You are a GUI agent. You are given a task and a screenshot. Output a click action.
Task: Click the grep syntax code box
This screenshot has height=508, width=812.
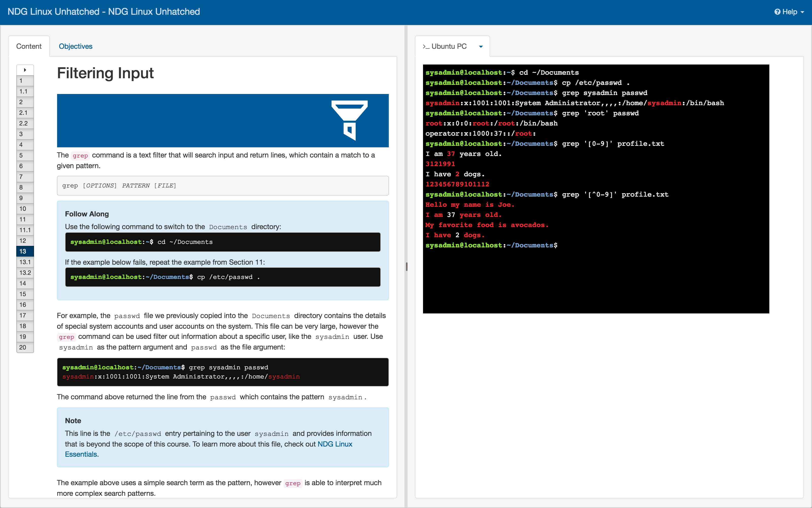pyautogui.click(x=223, y=185)
